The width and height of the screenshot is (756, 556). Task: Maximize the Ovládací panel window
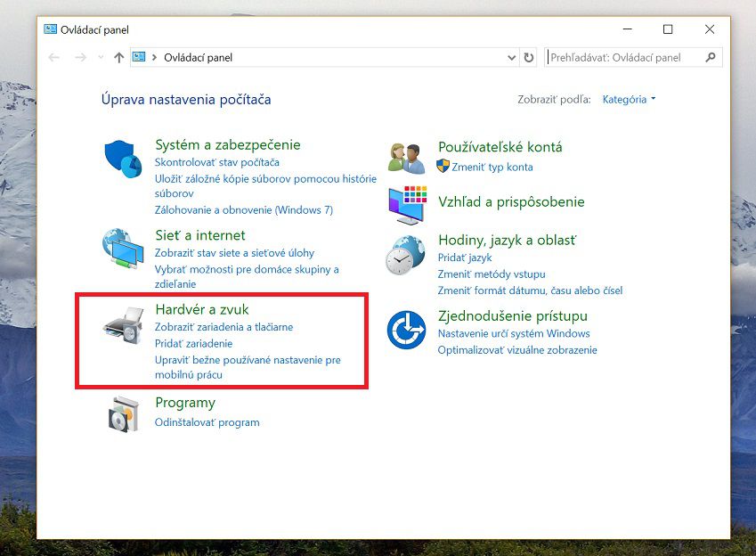pyautogui.click(x=668, y=29)
